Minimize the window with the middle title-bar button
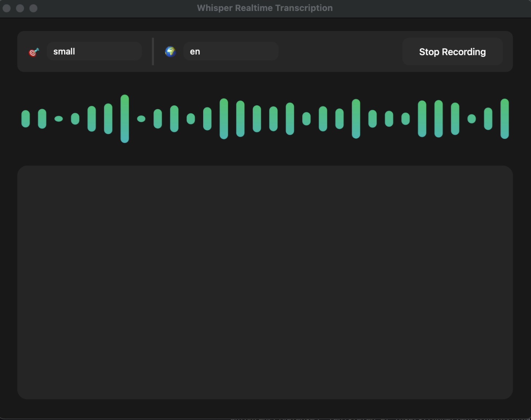The width and height of the screenshot is (531, 420). pos(20,8)
